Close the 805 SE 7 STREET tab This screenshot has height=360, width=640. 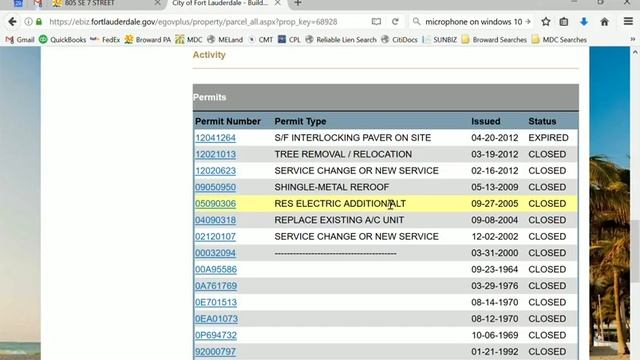pyautogui.click(x=157, y=3)
